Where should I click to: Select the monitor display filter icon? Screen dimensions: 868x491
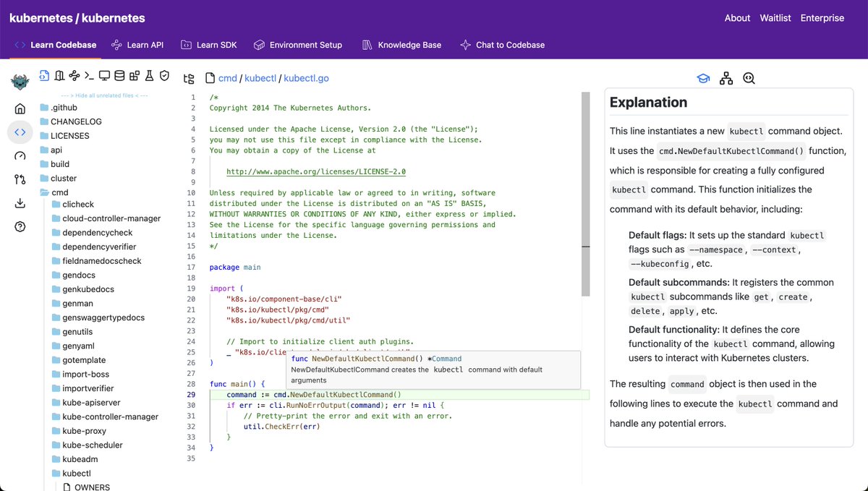tap(104, 75)
